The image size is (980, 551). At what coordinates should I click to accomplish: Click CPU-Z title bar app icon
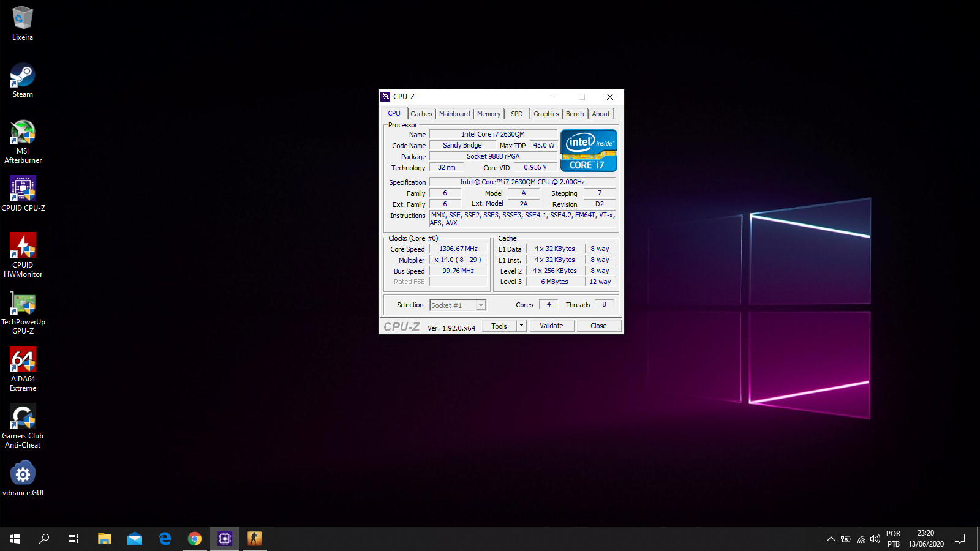coord(385,97)
